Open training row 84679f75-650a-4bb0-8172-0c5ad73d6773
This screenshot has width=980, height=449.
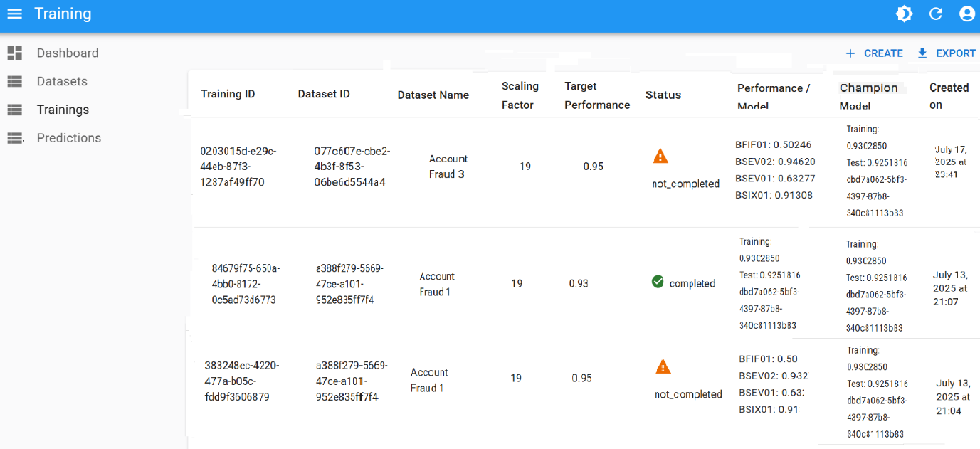click(x=246, y=284)
